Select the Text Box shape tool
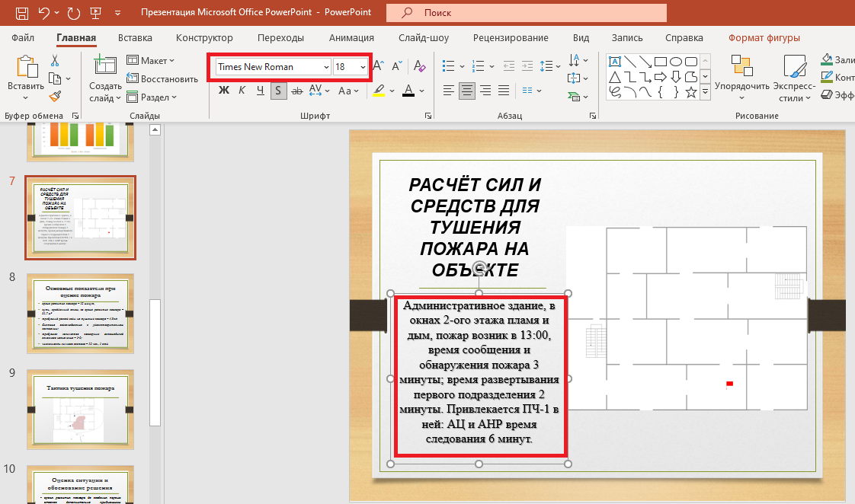The image size is (855, 504). point(615,62)
